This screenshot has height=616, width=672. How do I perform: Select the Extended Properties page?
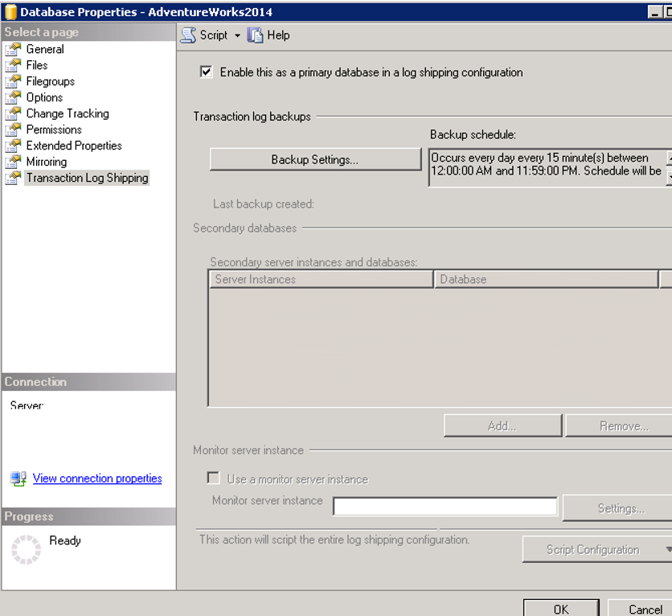(x=74, y=146)
